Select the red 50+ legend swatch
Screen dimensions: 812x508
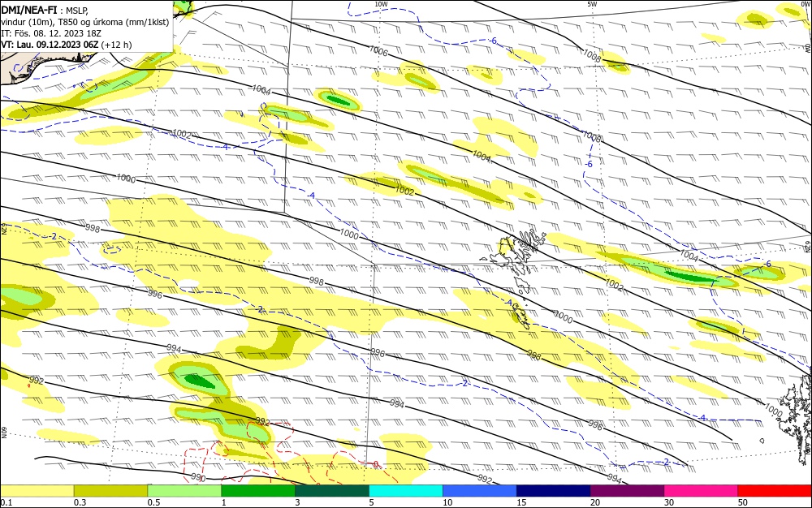click(775, 491)
